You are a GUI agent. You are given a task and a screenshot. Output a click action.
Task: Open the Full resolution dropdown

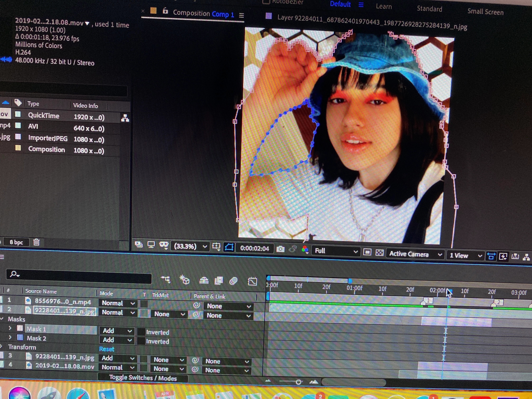(336, 251)
